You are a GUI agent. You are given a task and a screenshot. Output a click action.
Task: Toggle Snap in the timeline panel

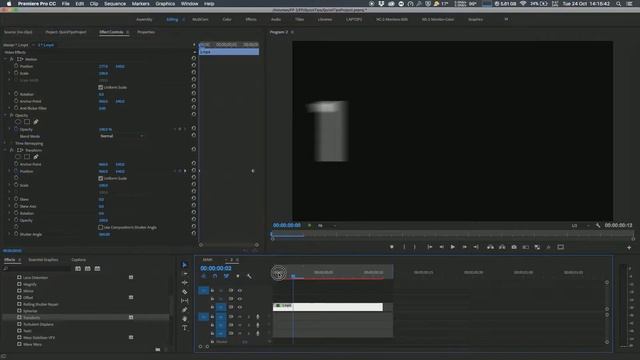point(215,276)
